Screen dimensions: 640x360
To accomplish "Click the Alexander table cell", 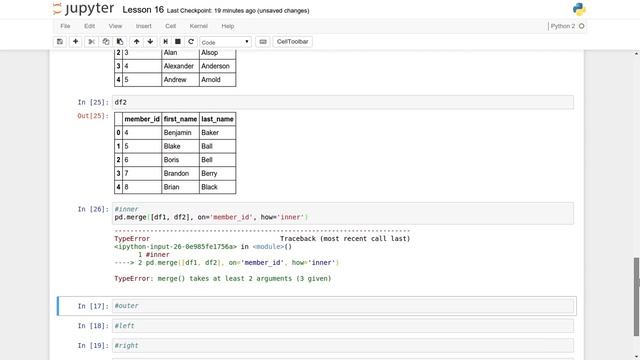I will coord(180,66).
